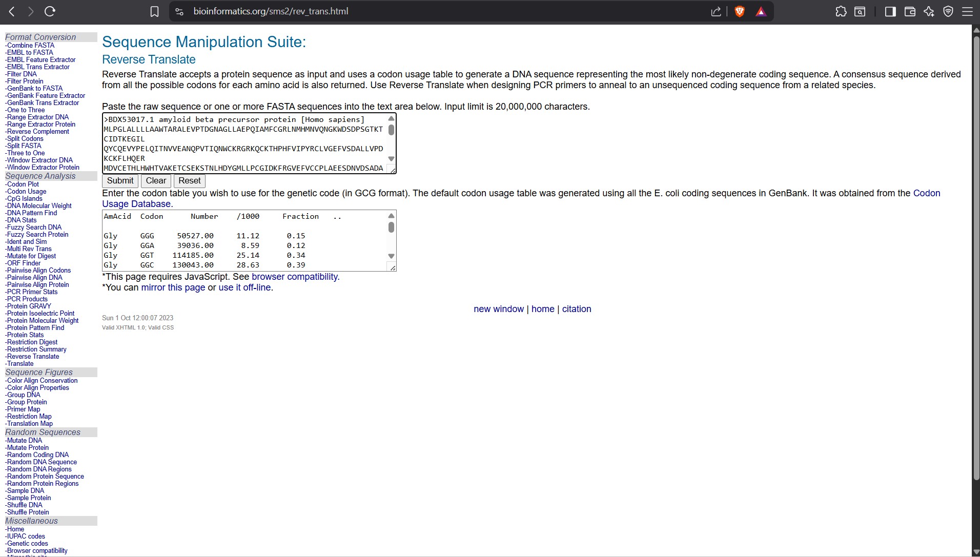Open Brave VPN shield icon
This screenshot has height=557, width=980.
(948, 11)
